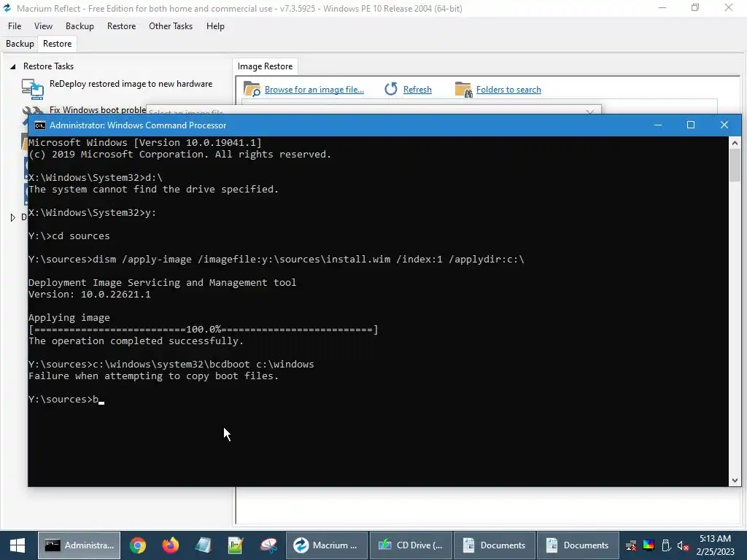Click the colorful display tray icon
The width and height of the screenshot is (747, 560).
coord(649,545)
